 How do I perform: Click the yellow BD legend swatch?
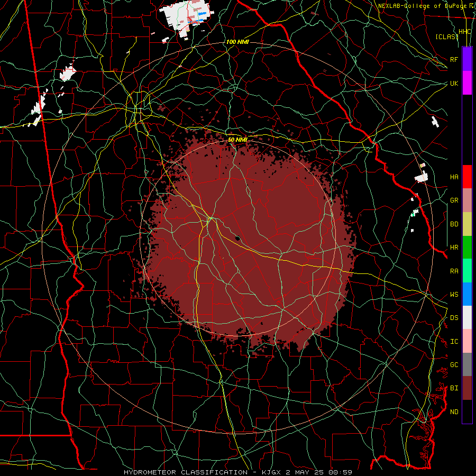click(x=467, y=224)
